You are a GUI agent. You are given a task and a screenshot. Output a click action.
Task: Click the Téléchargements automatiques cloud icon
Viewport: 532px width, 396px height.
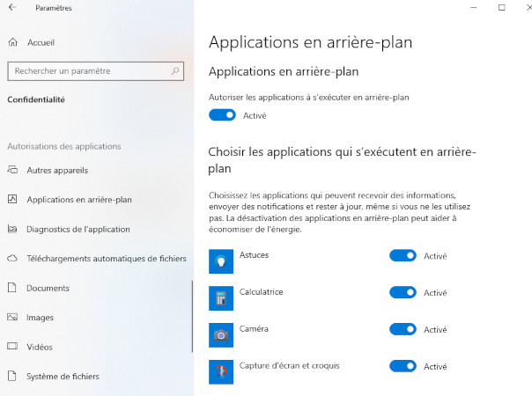(12, 259)
